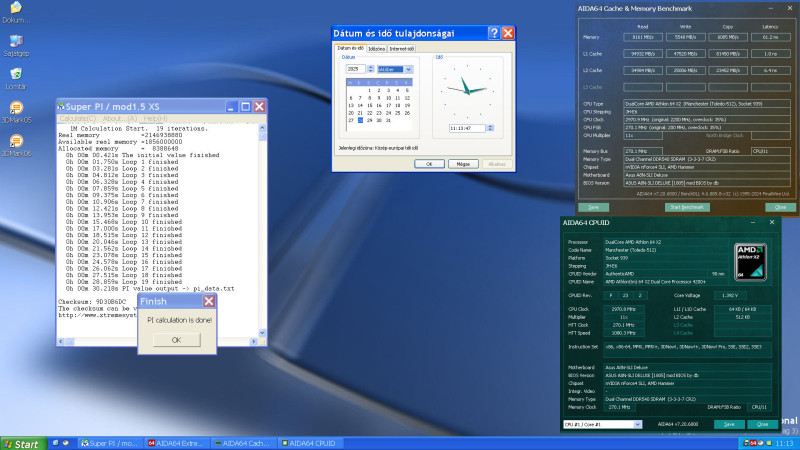This screenshot has width=800, height=450.
Task: Switch to Super PI taskbar button
Action: point(110,443)
